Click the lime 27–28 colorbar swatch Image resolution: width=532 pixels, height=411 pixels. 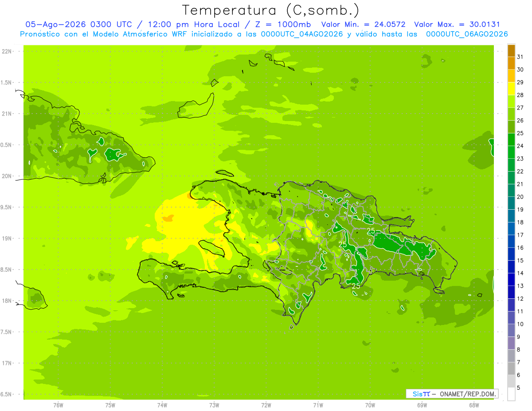point(511,102)
